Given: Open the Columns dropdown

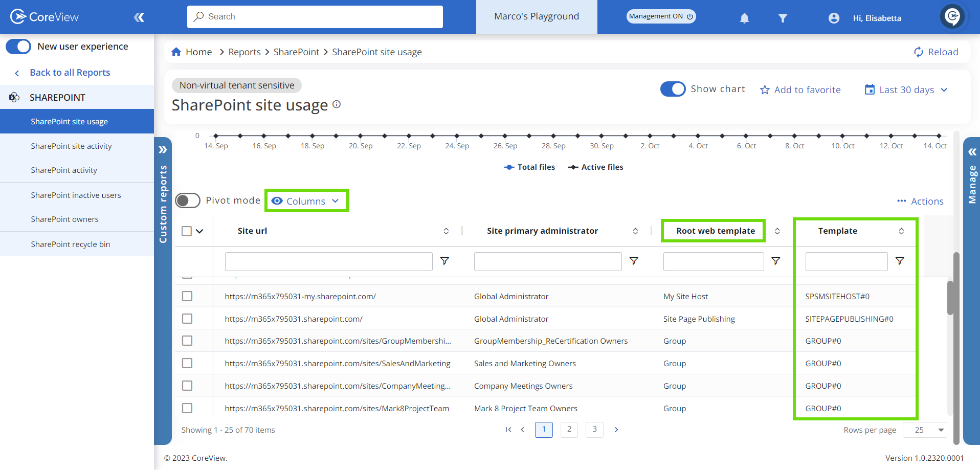Looking at the screenshot, I should click(x=306, y=201).
